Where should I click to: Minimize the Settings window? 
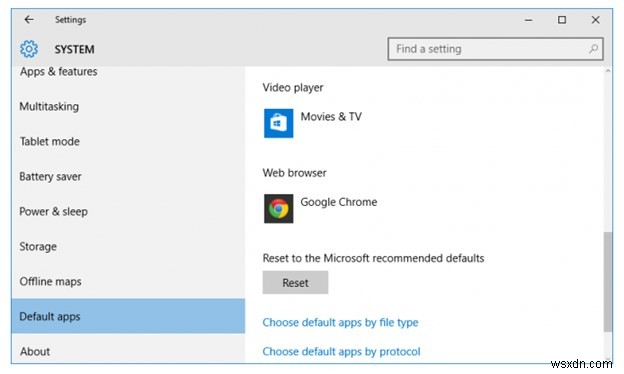click(x=528, y=20)
